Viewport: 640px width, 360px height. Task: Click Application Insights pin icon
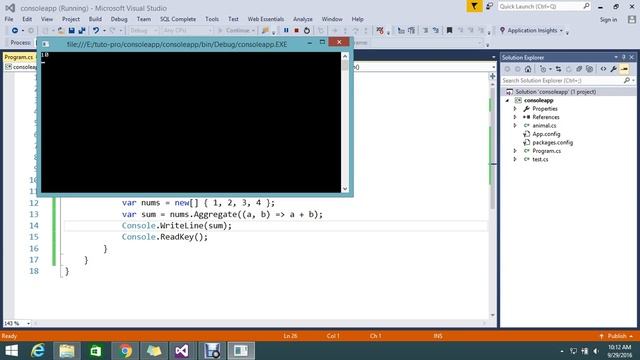(x=502, y=30)
